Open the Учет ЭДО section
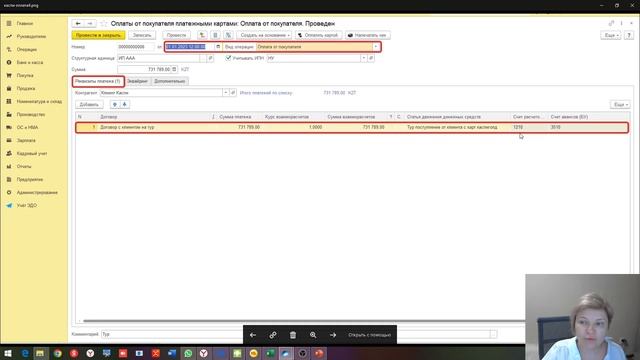The image size is (640, 360). pyautogui.click(x=27, y=205)
